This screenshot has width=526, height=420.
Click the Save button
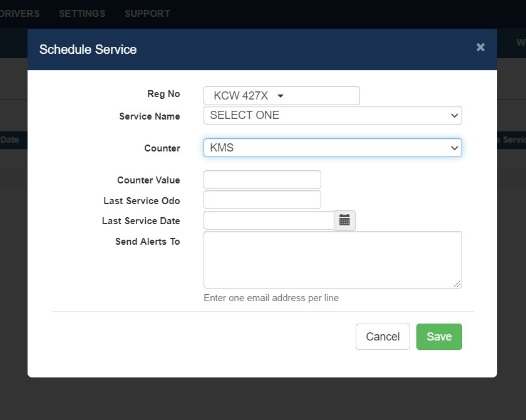(x=439, y=337)
